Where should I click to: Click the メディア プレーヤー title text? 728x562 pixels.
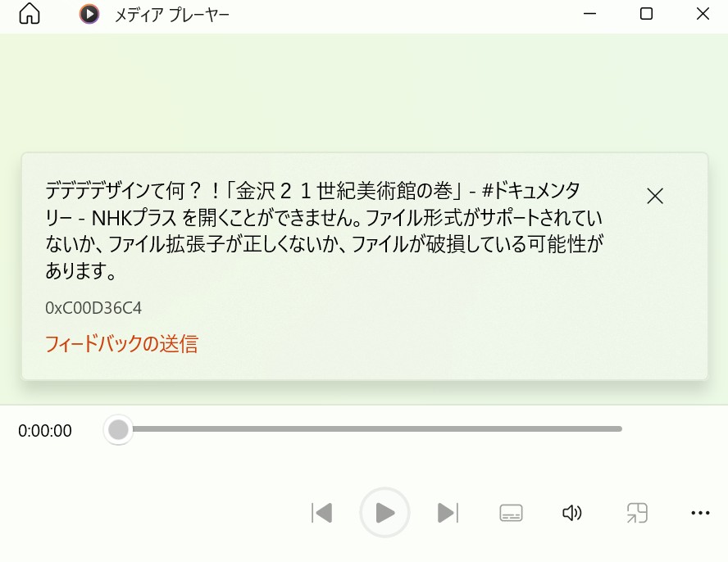tap(172, 15)
